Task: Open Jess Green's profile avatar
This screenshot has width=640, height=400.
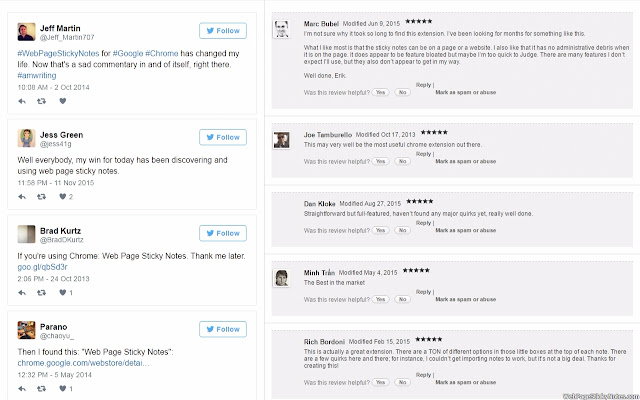Action: 28,138
